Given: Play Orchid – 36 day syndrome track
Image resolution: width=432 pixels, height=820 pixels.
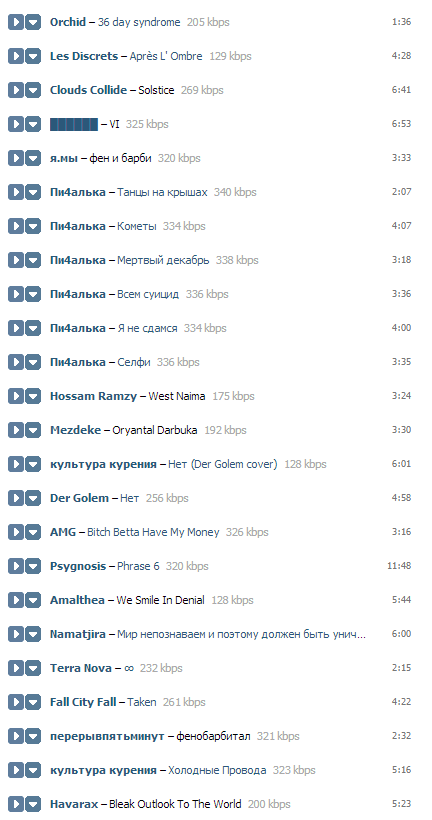Looking at the screenshot, I should 16,22.
